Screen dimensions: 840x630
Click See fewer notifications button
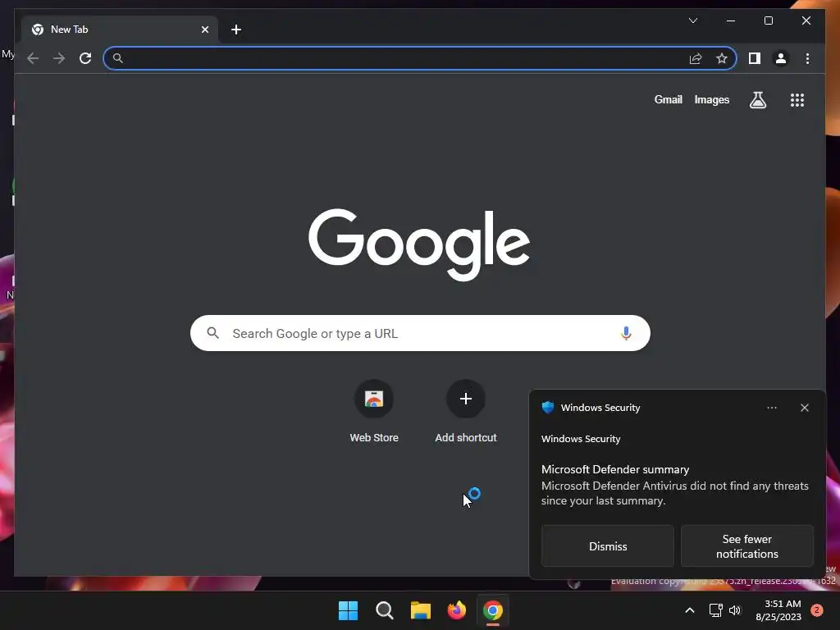point(746,546)
